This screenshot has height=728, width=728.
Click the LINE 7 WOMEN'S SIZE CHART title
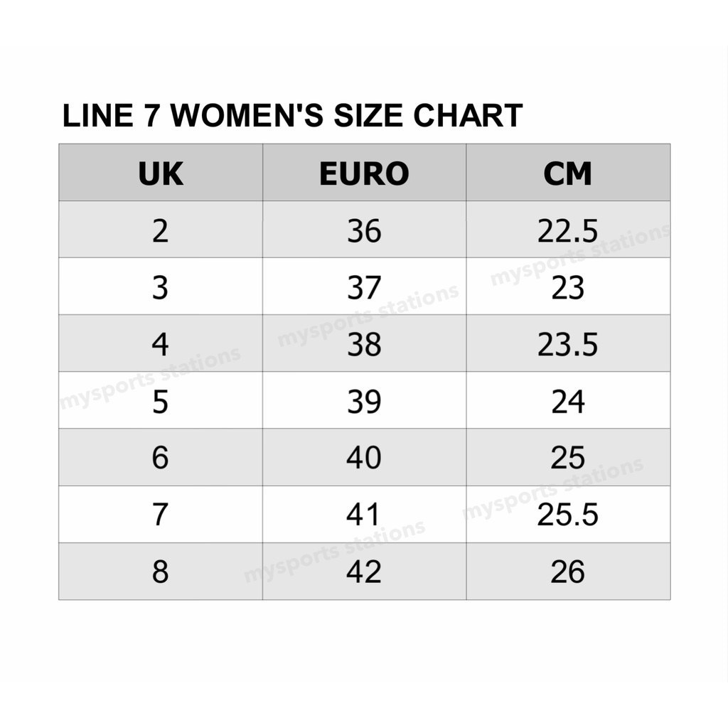pos(292,116)
